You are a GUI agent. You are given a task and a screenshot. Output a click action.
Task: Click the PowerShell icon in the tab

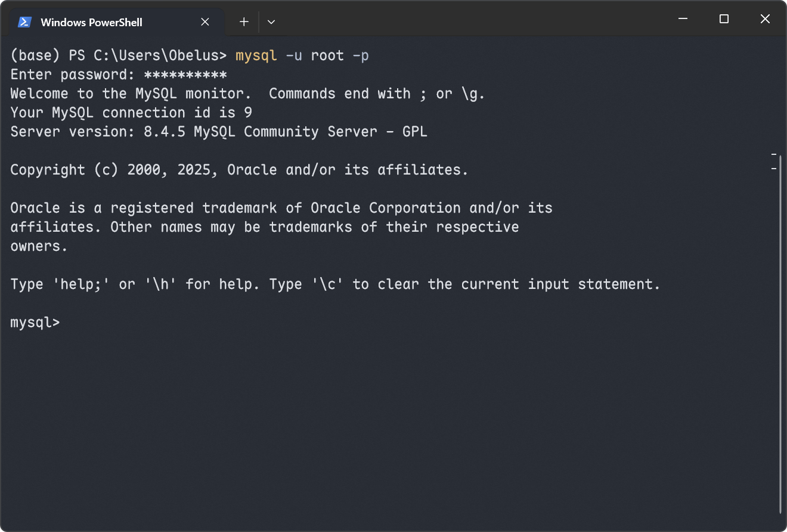click(24, 22)
